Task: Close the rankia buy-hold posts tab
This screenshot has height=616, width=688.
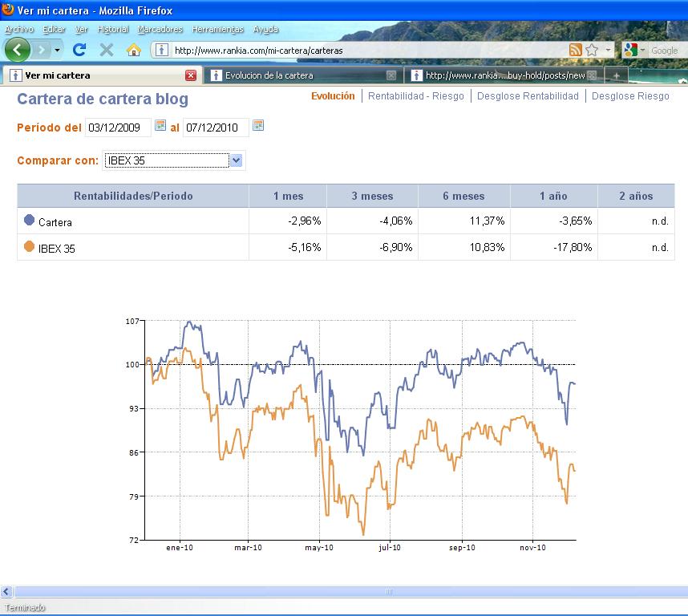Action: tap(592, 75)
